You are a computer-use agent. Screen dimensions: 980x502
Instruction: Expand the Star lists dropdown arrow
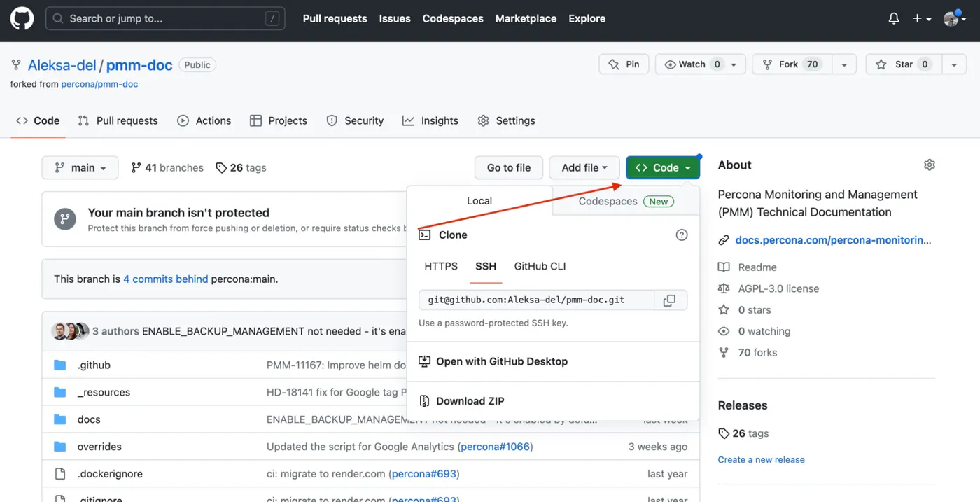(954, 64)
